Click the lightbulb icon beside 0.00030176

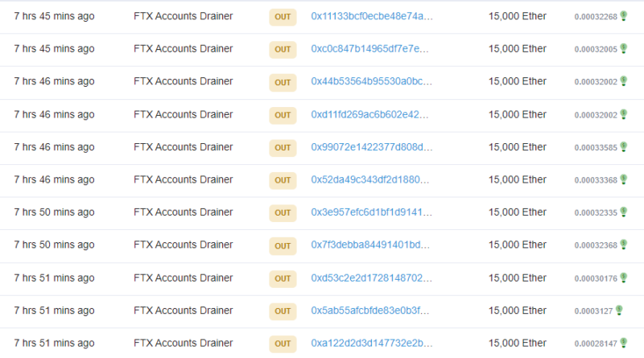click(623, 278)
